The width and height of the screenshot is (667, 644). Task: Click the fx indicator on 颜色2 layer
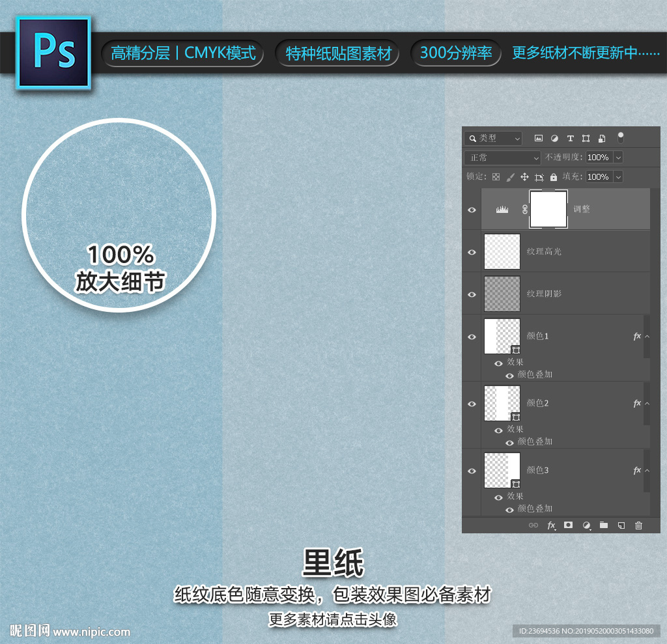point(637,403)
